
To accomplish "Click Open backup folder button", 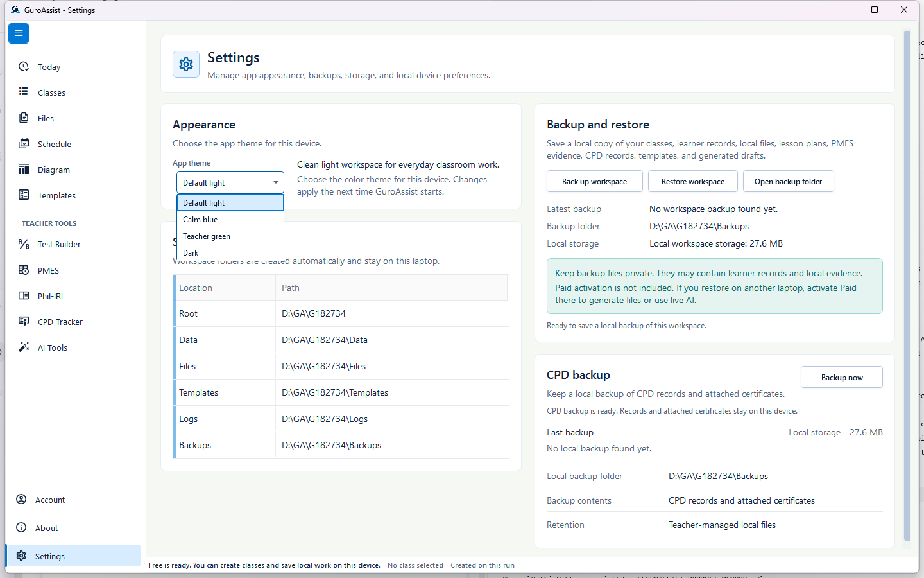I will (x=789, y=181).
